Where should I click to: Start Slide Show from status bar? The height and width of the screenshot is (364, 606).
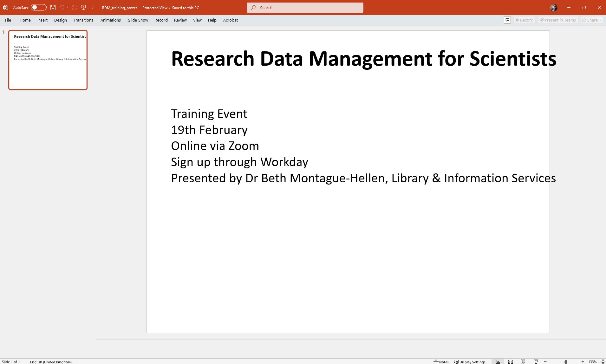(536, 362)
